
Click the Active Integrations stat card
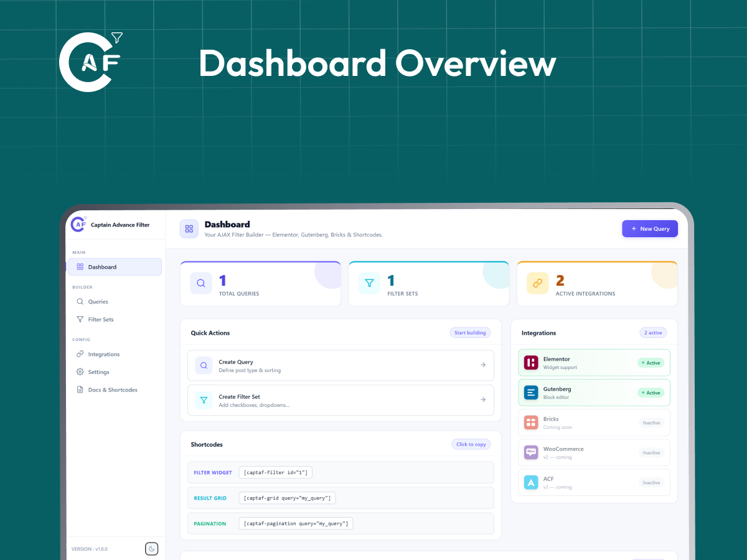click(597, 284)
